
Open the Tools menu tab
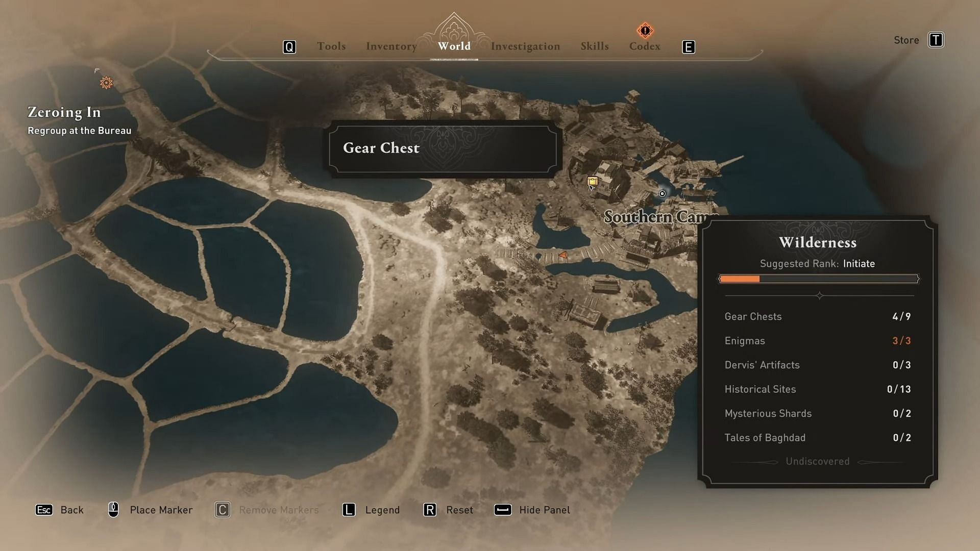331,46
